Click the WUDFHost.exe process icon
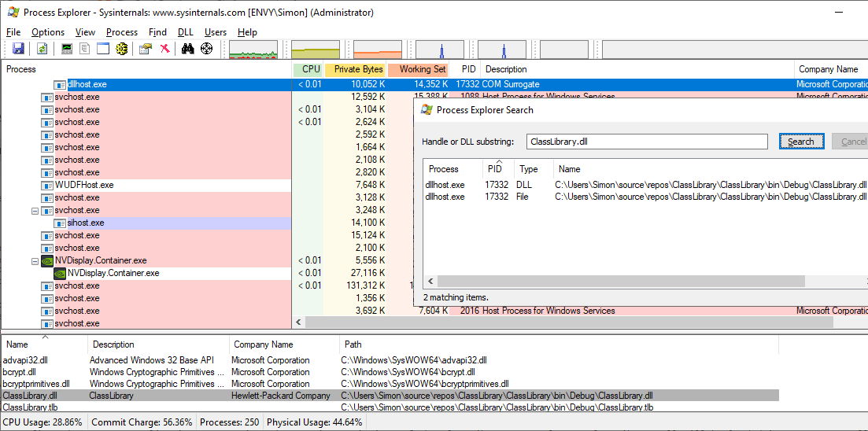The width and height of the screenshot is (868, 431). coord(47,186)
